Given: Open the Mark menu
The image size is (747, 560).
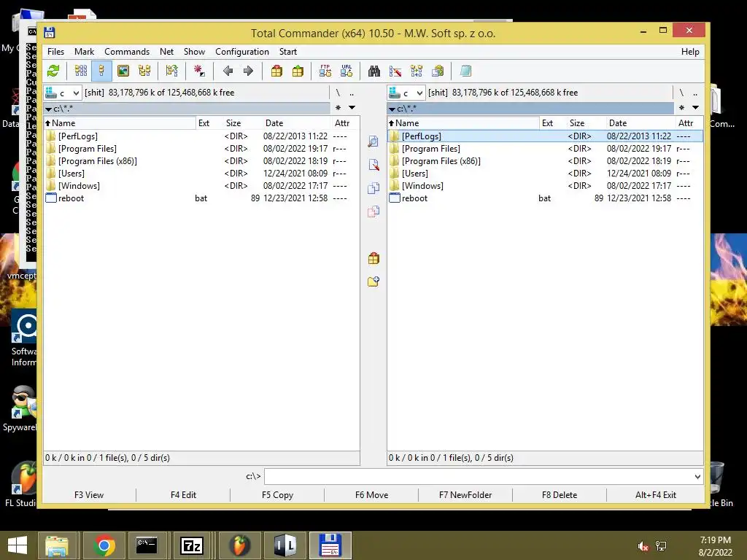Looking at the screenshot, I should [85, 52].
